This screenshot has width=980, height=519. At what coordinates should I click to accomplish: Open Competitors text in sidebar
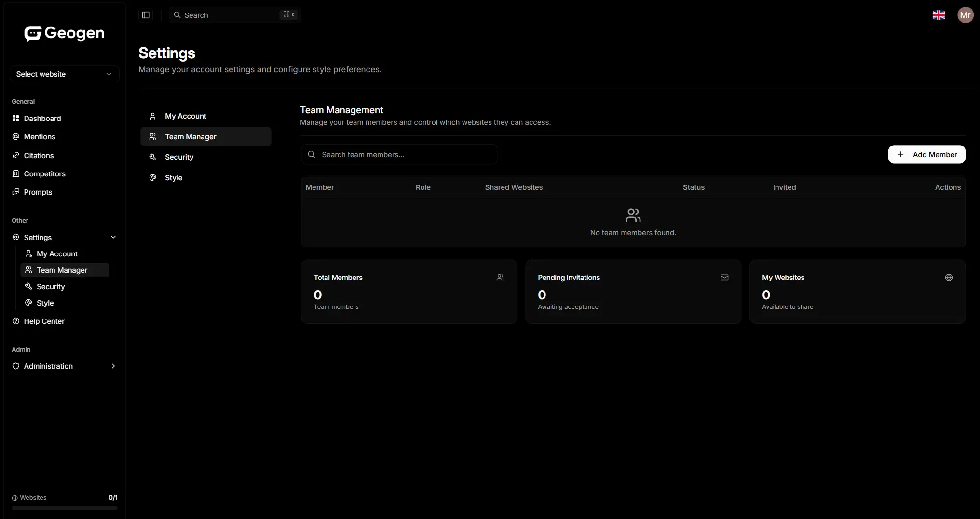tap(45, 173)
